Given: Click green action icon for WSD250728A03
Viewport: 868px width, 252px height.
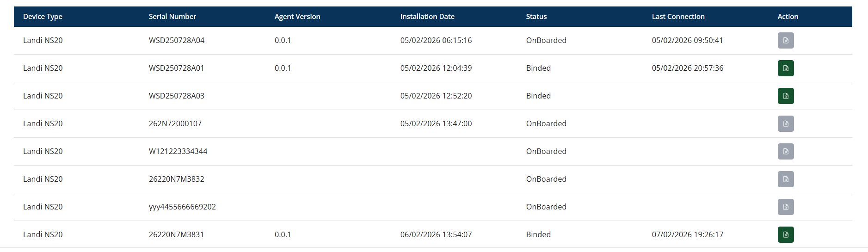Looking at the screenshot, I should (x=785, y=96).
